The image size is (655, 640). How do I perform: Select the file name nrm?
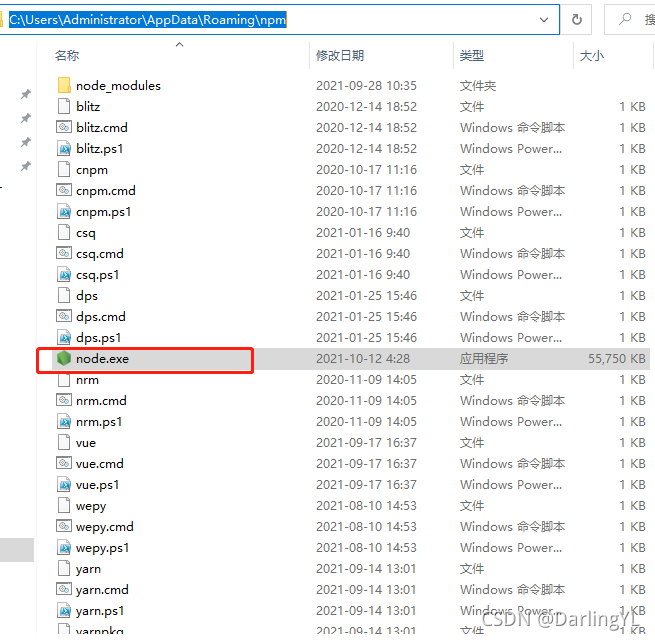coord(87,380)
